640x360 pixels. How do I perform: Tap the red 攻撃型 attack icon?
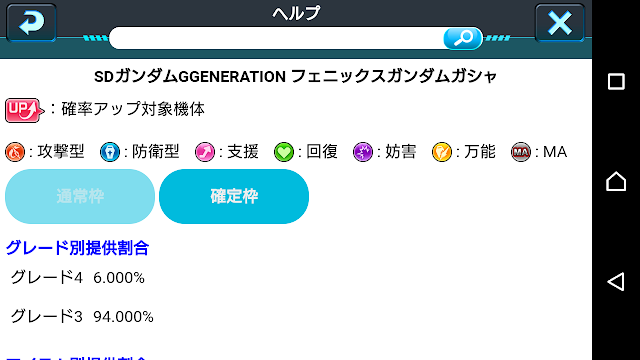[x=15, y=152]
